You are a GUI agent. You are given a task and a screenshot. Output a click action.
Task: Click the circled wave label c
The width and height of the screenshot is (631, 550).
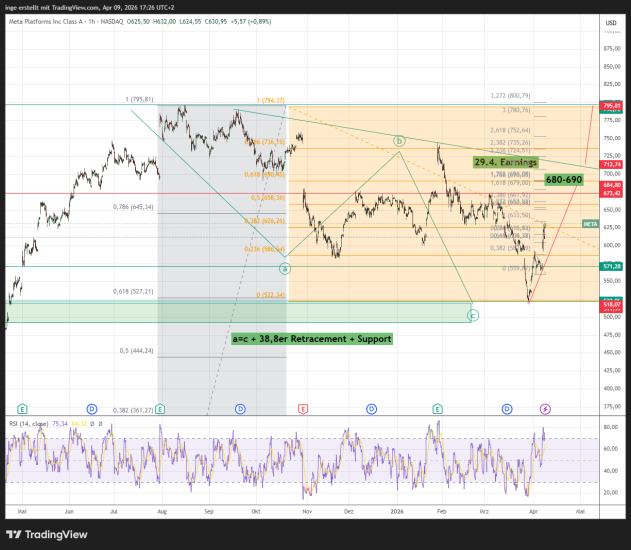(472, 315)
